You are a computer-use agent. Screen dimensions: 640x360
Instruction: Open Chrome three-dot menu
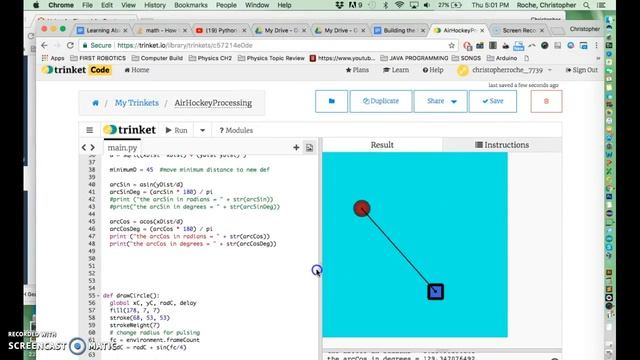(x=596, y=45)
